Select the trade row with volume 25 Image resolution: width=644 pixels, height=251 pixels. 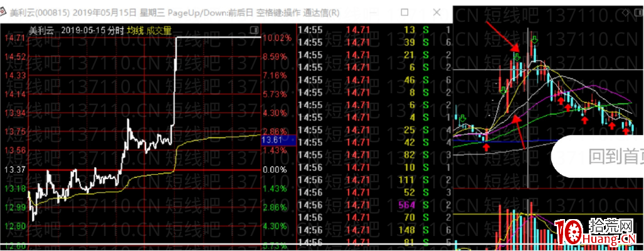click(x=374, y=130)
